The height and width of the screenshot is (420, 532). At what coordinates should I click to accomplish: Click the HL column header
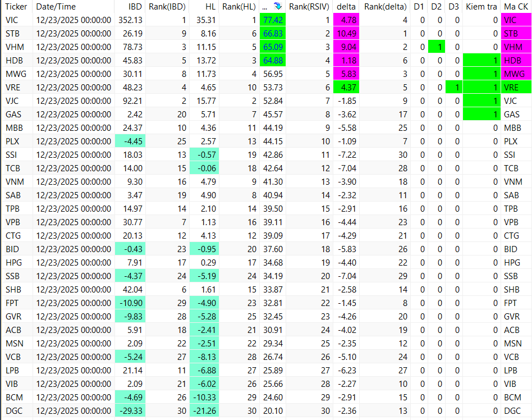[210, 6]
